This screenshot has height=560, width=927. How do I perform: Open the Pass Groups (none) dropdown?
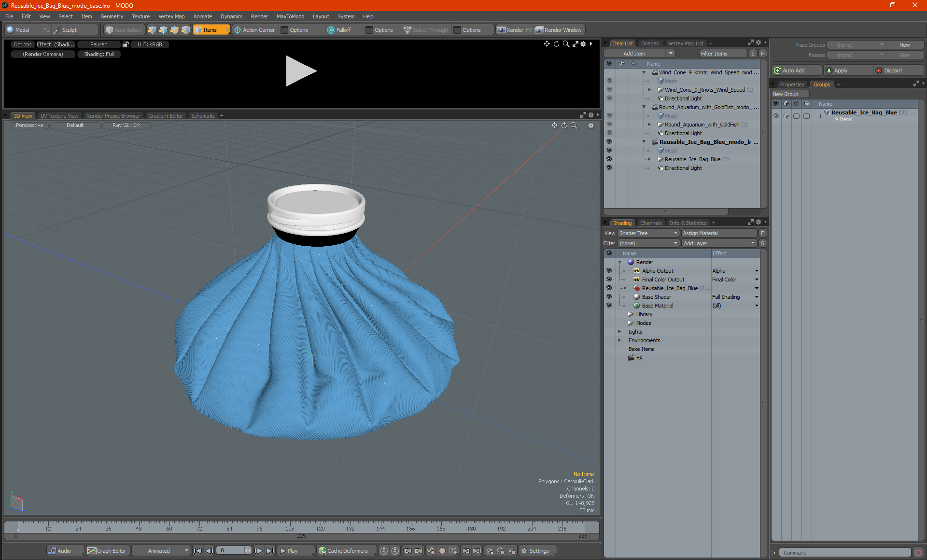[x=857, y=45]
